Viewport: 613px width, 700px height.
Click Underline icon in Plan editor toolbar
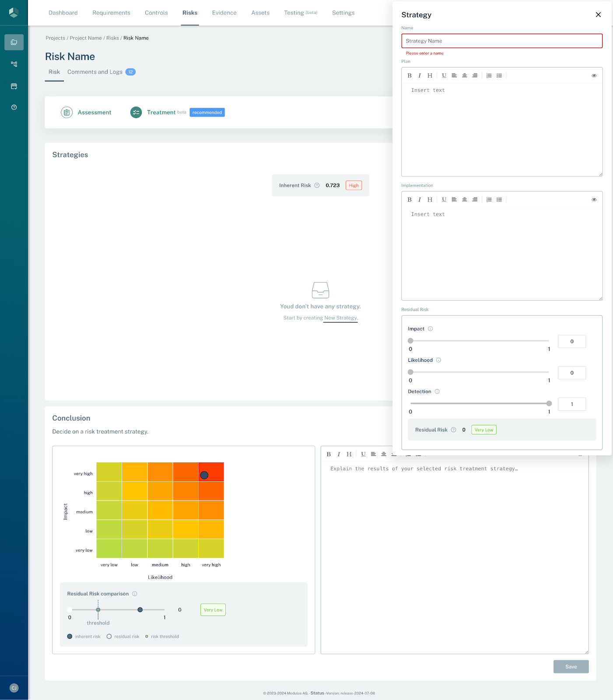pyautogui.click(x=444, y=76)
